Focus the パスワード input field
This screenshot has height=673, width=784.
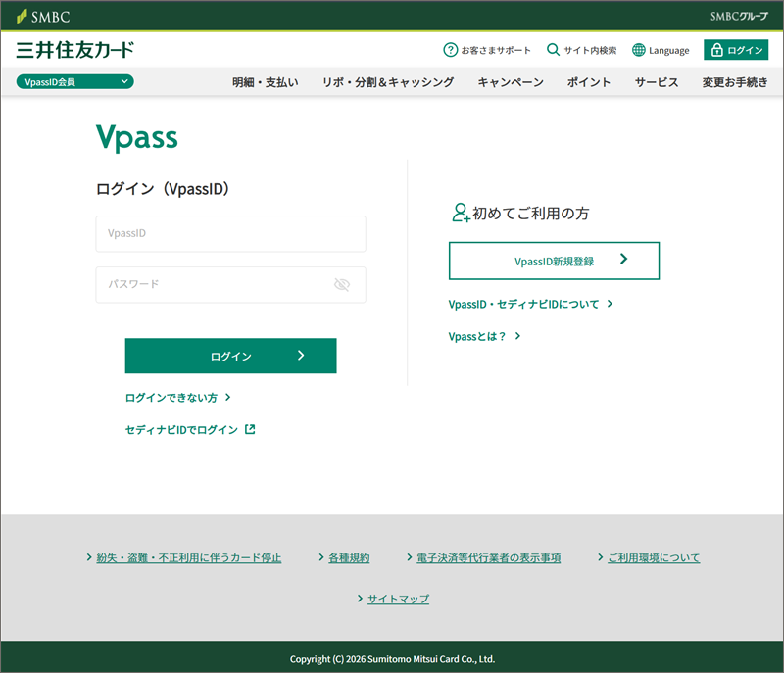click(211, 285)
